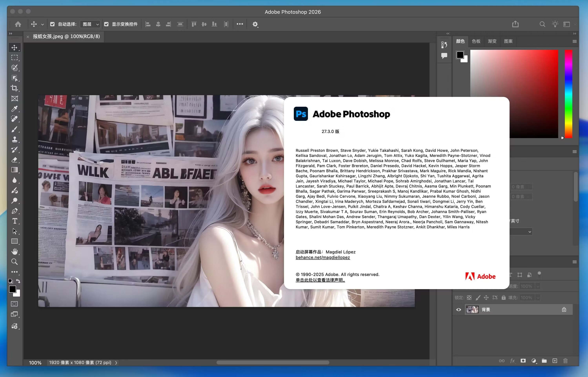Image resolution: width=588 pixels, height=377 pixels.
Task: Select the Crop tool
Action: pyautogui.click(x=15, y=88)
